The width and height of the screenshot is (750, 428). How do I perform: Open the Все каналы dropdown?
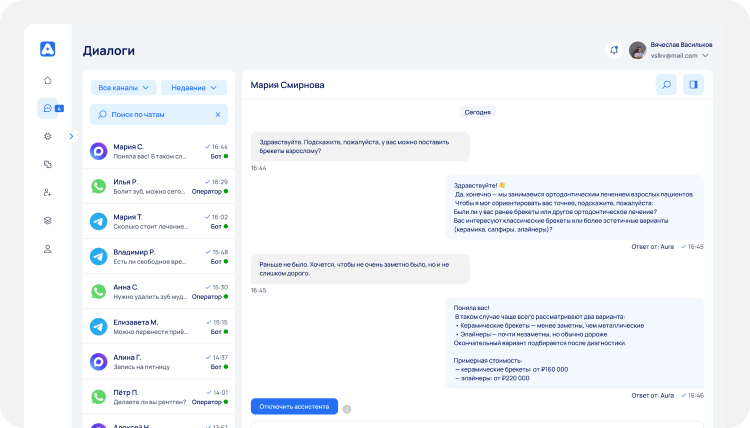click(123, 88)
